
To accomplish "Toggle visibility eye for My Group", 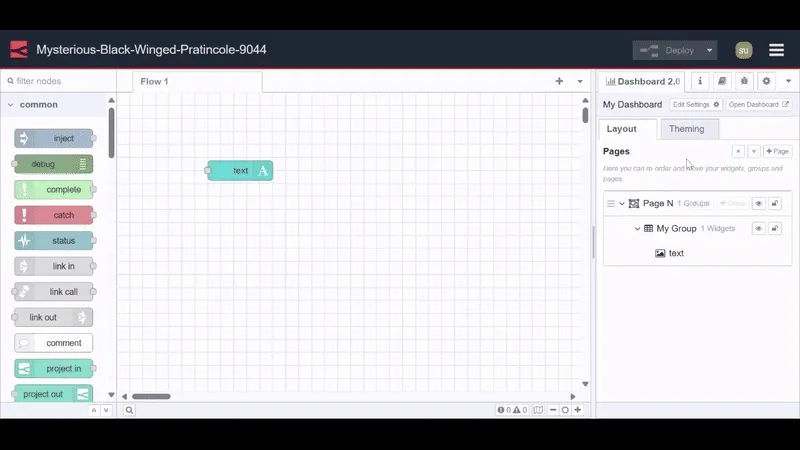I will (759, 228).
